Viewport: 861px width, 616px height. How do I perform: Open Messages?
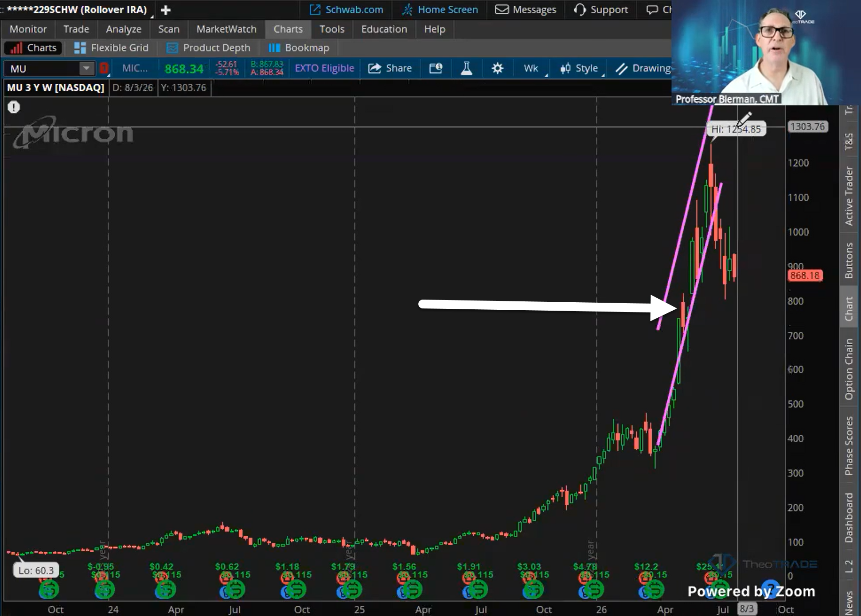pos(526,10)
